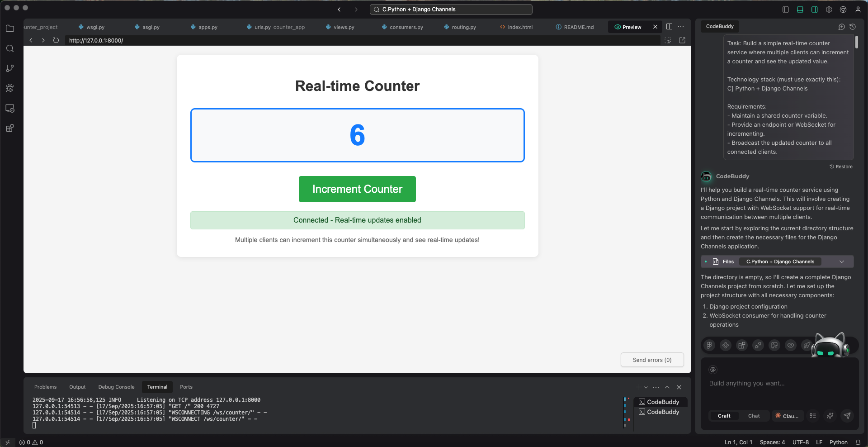Click the Increment Counter button

[357, 189]
